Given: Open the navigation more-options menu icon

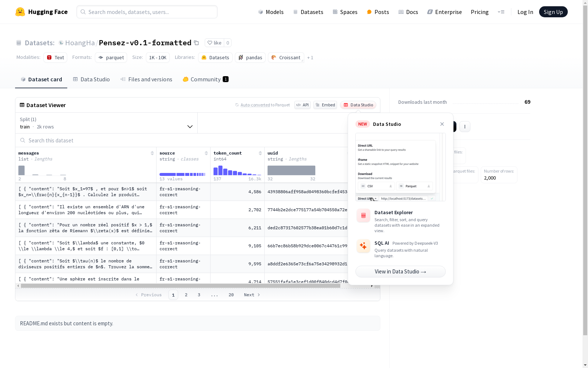Looking at the screenshot, I should click(x=501, y=12).
